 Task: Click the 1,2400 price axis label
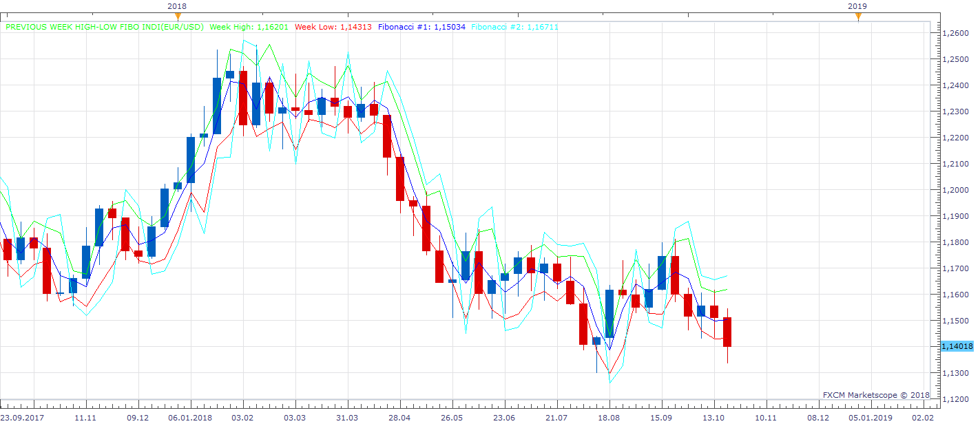(955, 85)
